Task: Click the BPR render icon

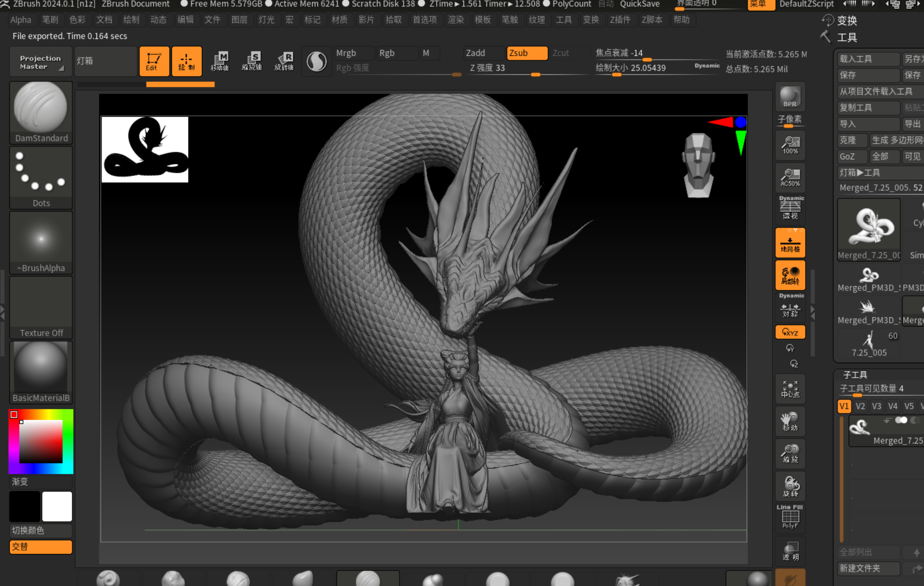Action: 790,96
